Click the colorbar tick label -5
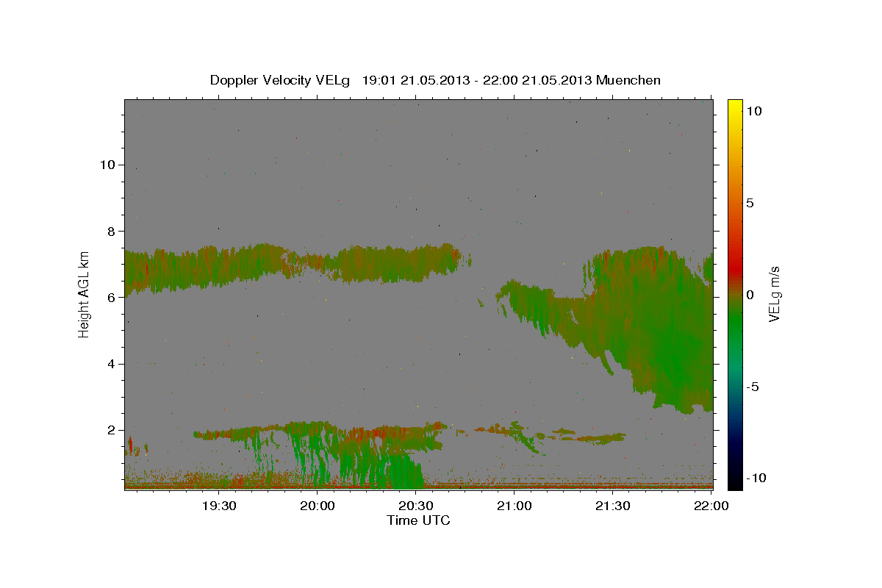882x588 pixels. 753,387
